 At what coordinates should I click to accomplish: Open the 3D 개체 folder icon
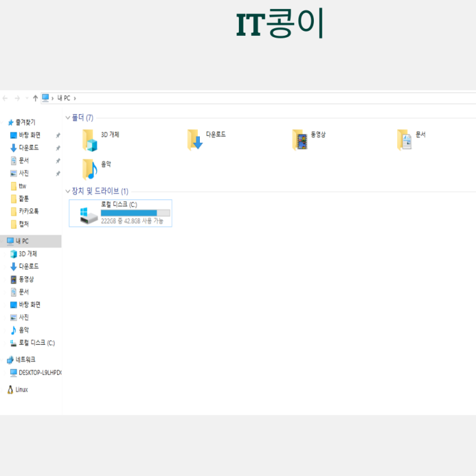point(90,140)
